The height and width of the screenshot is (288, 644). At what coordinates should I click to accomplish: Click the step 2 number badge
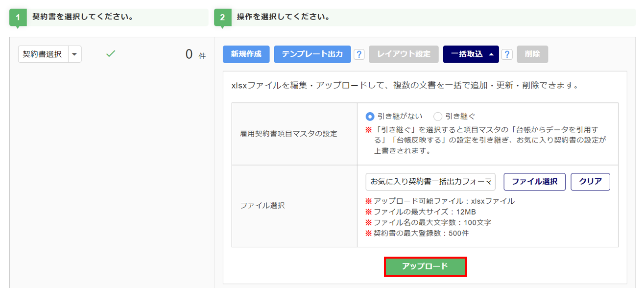coord(222,18)
